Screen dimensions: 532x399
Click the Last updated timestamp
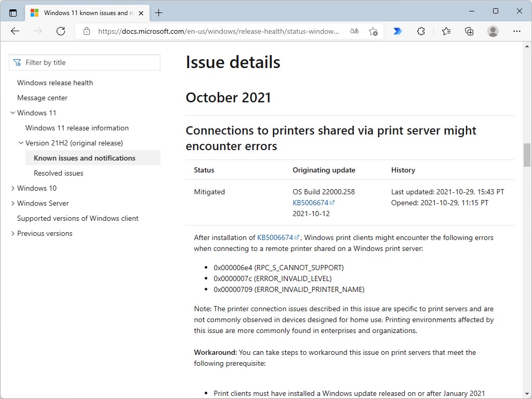(x=447, y=192)
